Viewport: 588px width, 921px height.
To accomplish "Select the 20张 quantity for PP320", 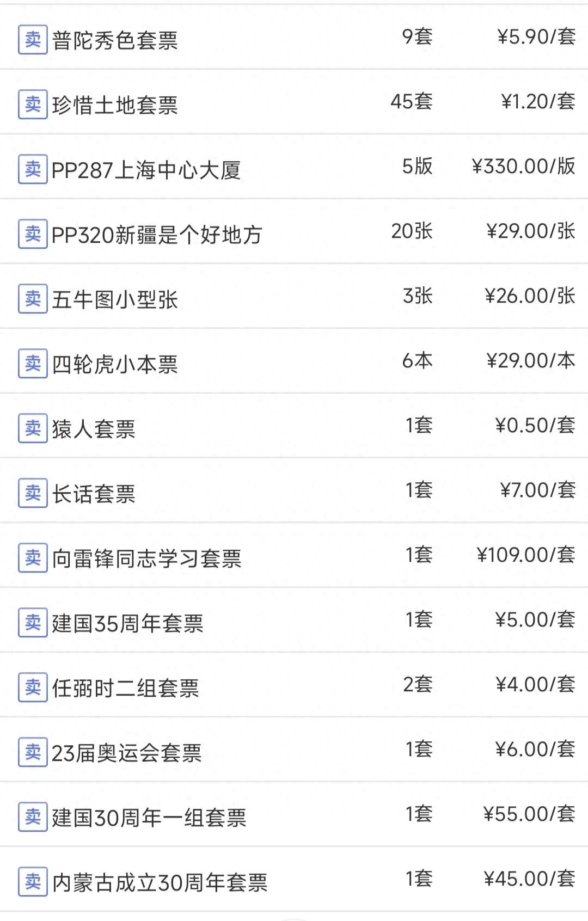I will tap(412, 231).
